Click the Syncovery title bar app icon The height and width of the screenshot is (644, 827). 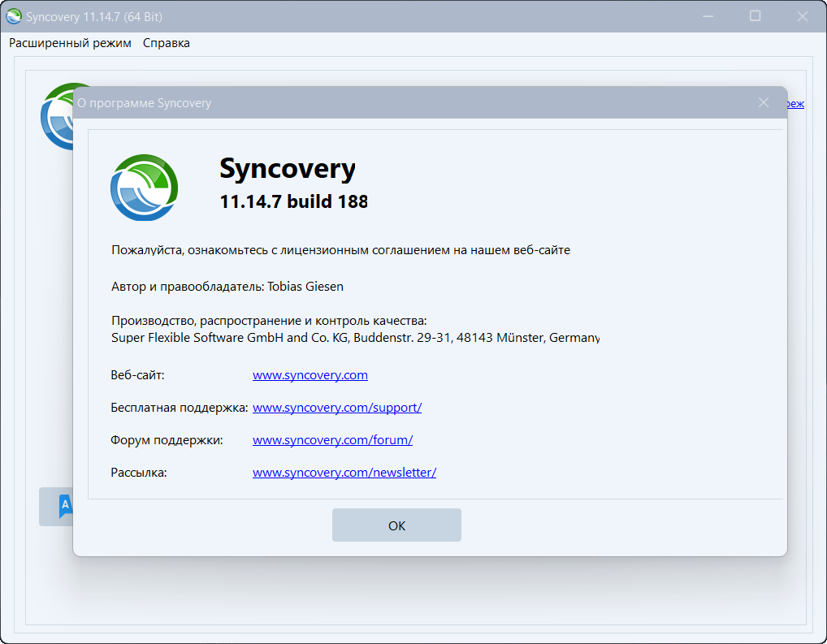coord(14,16)
